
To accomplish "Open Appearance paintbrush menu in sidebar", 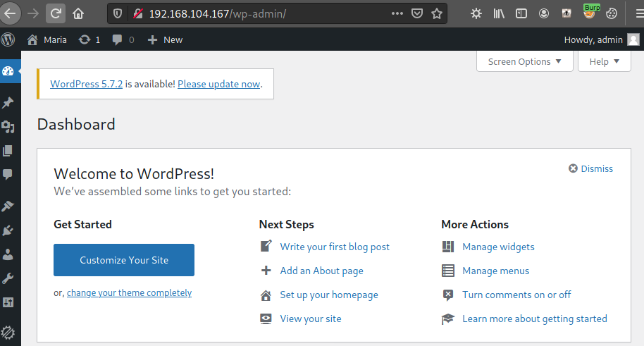I will 8,206.
